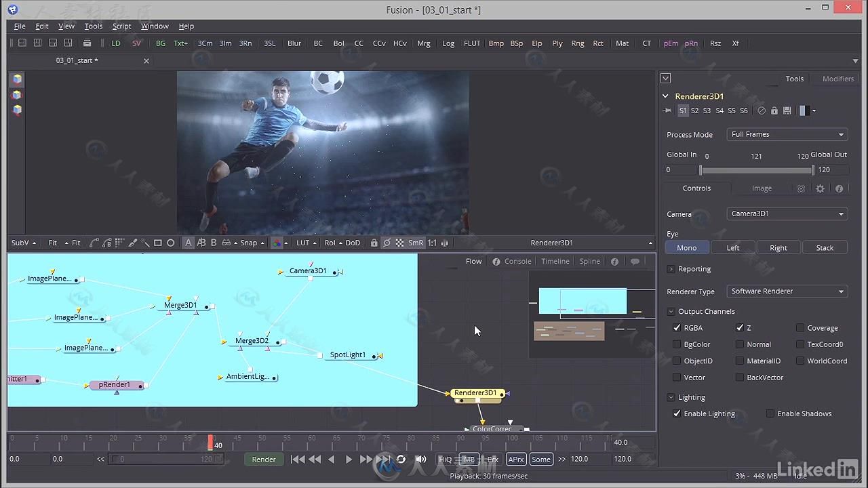
Task: Click the color channel icon in viewer toolbar
Action: coord(277,243)
